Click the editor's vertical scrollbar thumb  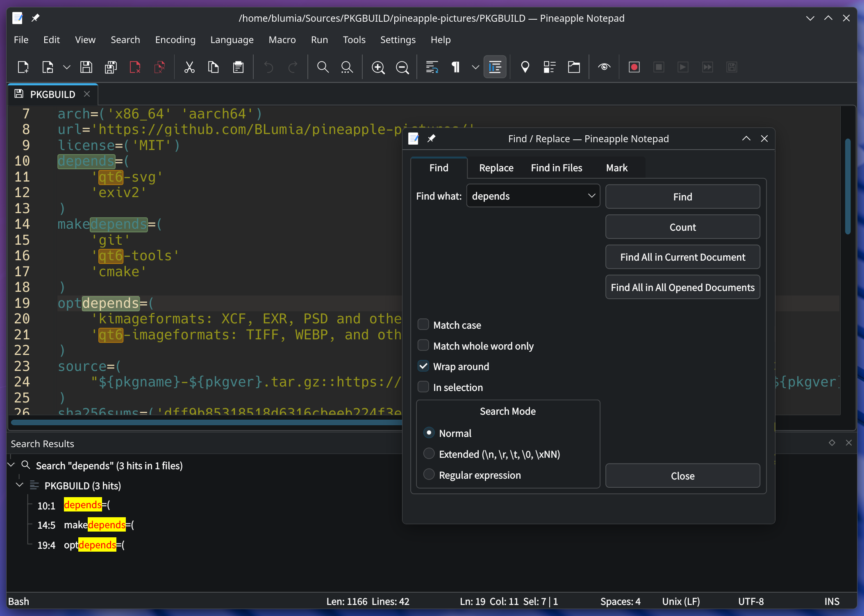click(x=847, y=186)
